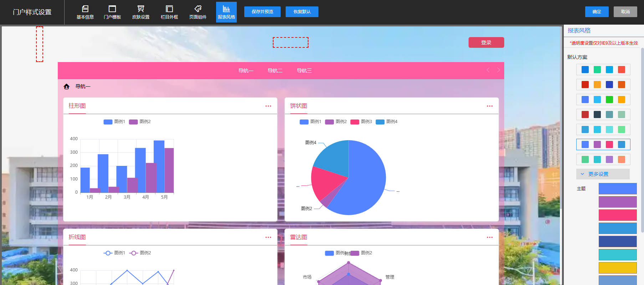The width and height of the screenshot is (644, 285).
Task: Toggle 图例2 legend in the line chart
Action: pyautogui.click(x=140, y=253)
